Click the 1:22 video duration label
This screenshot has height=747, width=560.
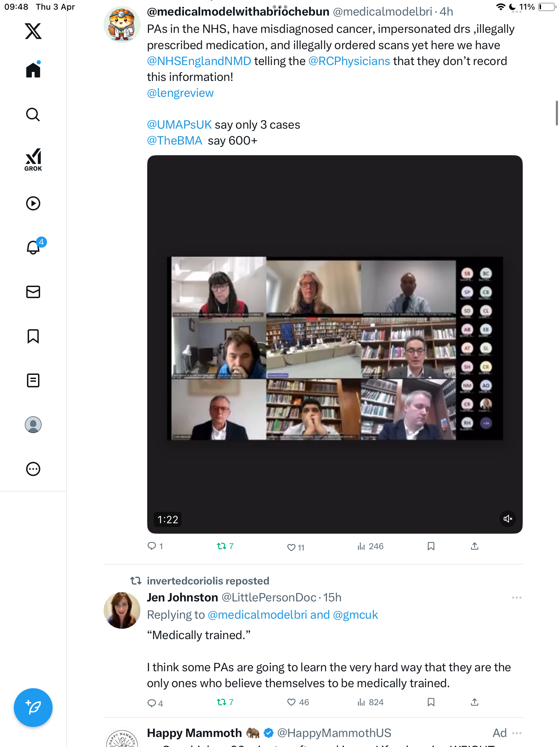[x=168, y=519]
